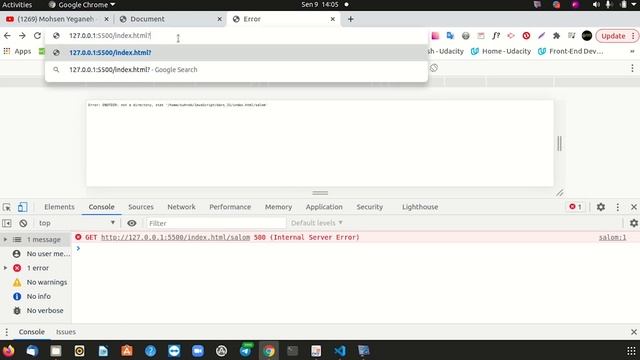Open a new browser tab
640x360 pixels.
tap(351, 19)
